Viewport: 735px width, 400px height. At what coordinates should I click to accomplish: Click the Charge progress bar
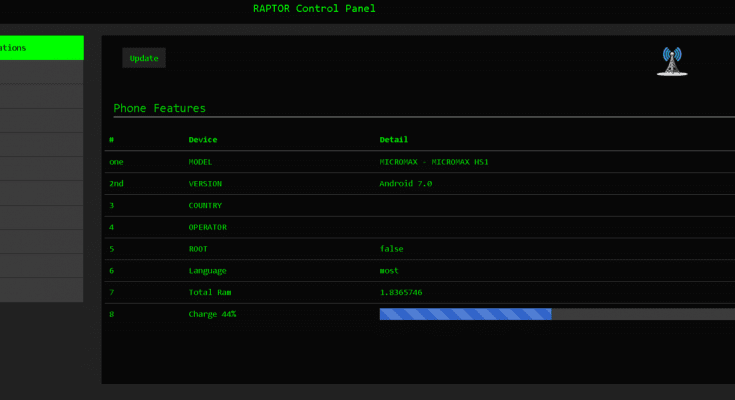(556, 314)
